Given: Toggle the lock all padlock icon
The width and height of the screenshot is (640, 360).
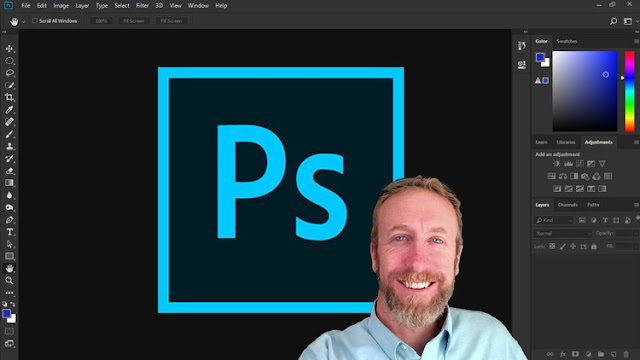Looking at the screenshot, I should point(594,246).
